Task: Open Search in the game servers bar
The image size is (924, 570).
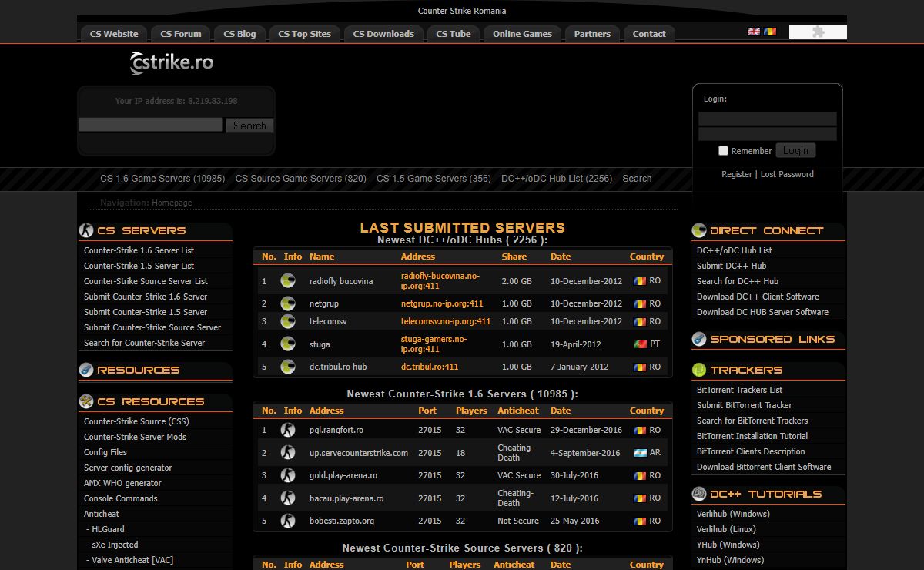Action: click(x=637, y=179)
